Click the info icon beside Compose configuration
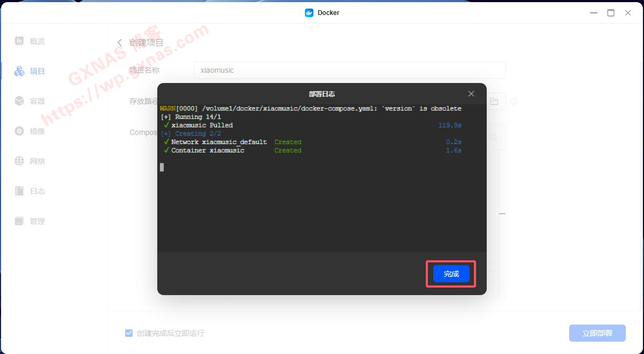The width and height of the screenshot is (644, 354). click(493, 138)
